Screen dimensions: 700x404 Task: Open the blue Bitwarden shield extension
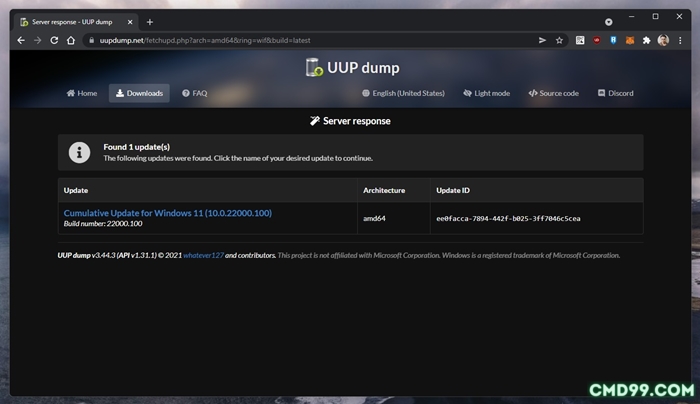613,40
